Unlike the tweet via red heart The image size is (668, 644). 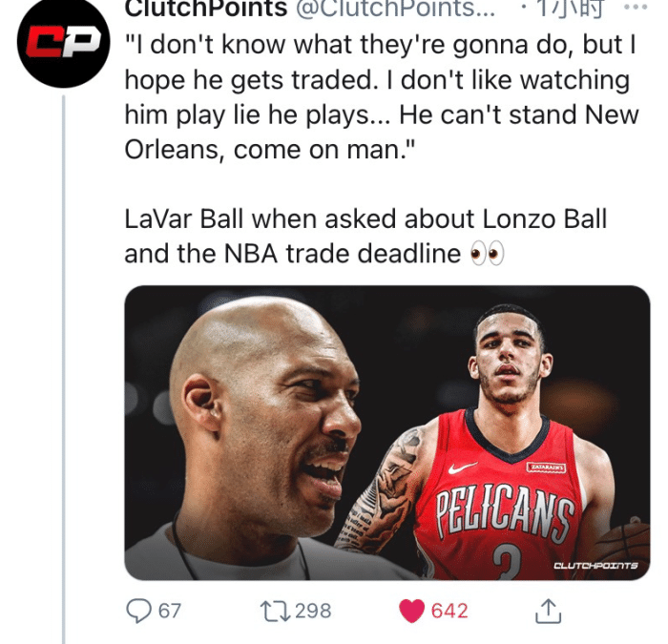pos(411,611)
